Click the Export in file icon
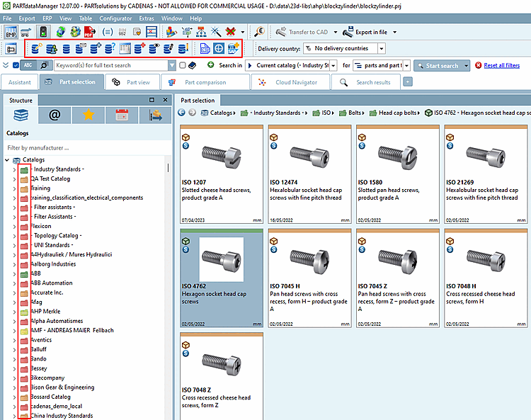The image size is (531, 420). (348, 32)
